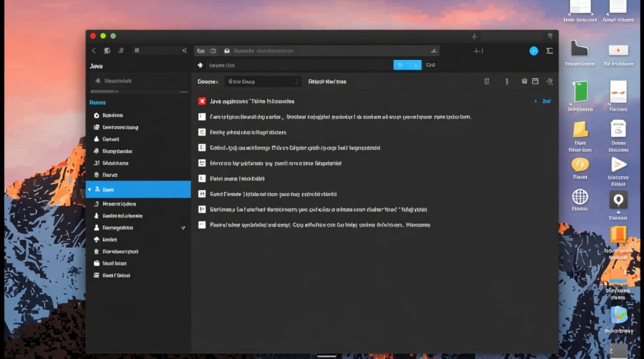The image size is (644, 359).
Task: Tick the checkbox on the last list row
Action: (202, 224)
